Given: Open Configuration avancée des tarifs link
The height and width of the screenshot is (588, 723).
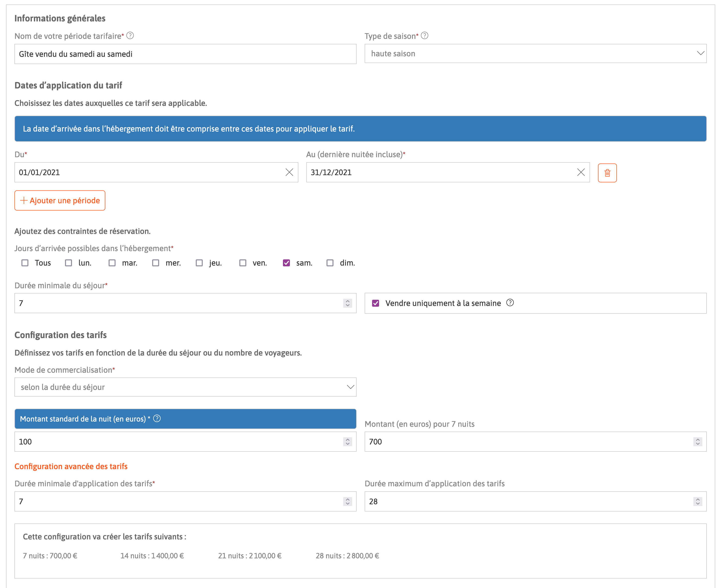Looking at the screenshot, I should (71, 466).
